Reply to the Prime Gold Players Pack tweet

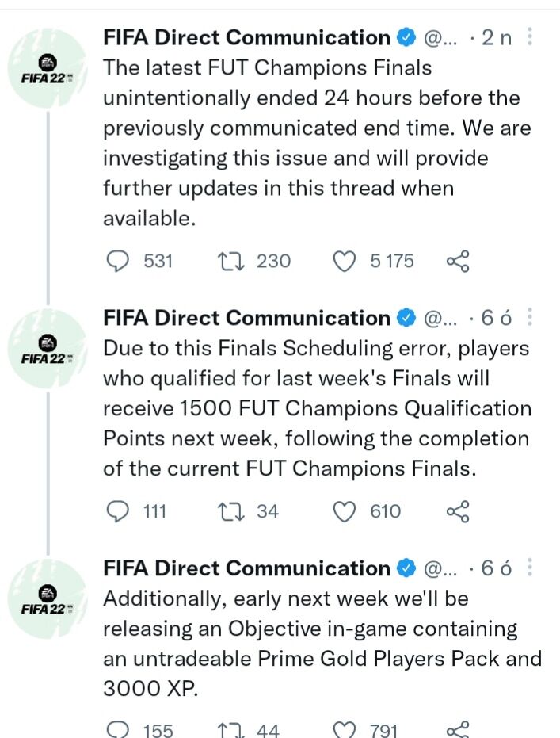[x=117, y=729]
